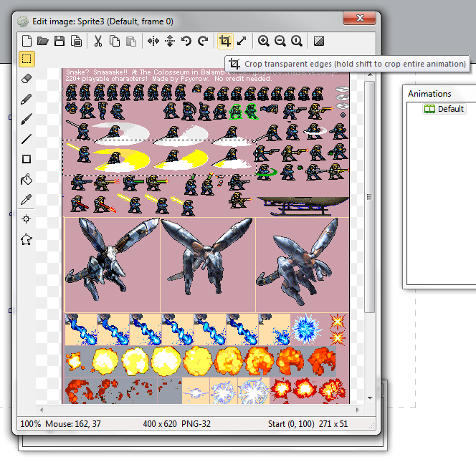Screen dimensions: 476x462
Task: Click the large left mech sprite
Action: (112, 260)
